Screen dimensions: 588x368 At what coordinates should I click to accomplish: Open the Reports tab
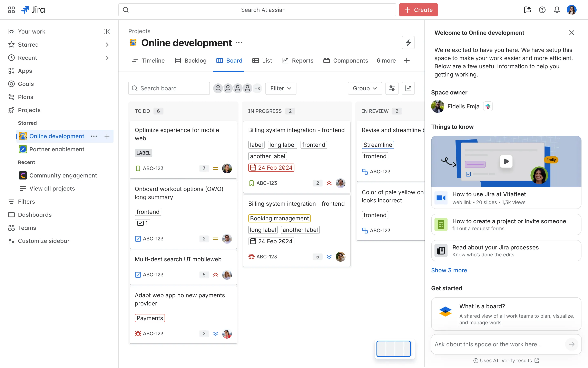click(x=298, y=61)
